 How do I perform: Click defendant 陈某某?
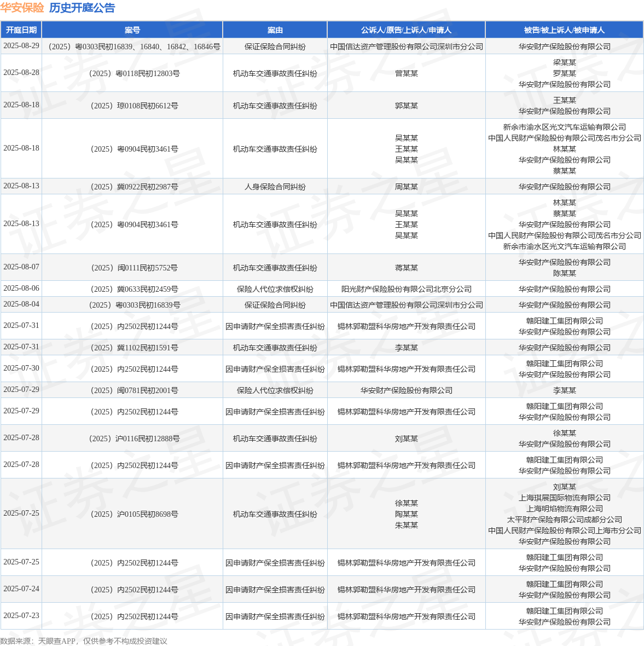point(565,274)
